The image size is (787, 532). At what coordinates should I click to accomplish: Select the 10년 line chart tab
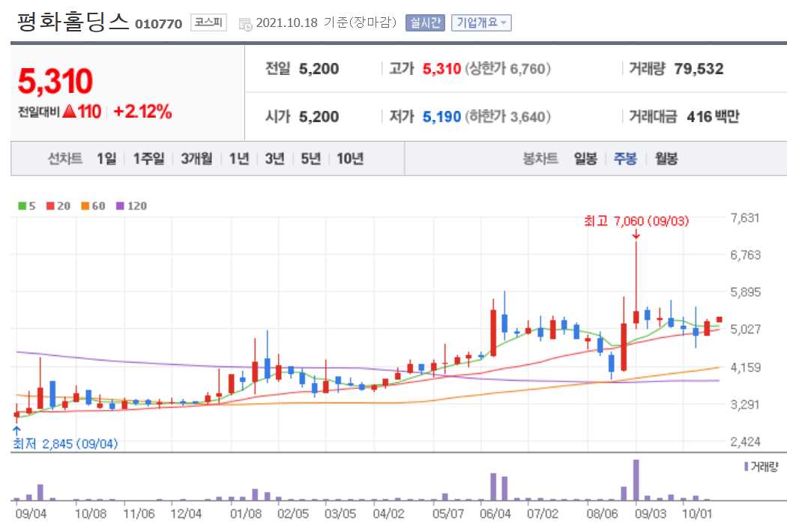pyautogui.click(x=350, y=159)
